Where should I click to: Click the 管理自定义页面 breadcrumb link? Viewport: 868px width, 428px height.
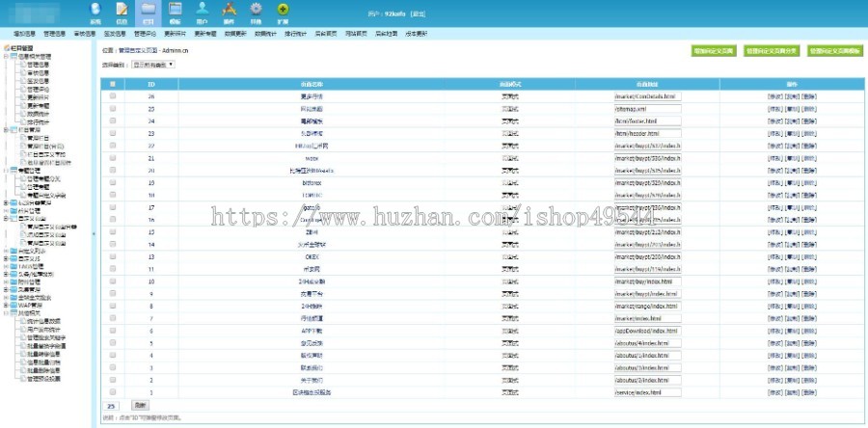pyautogui.click(x=138, y=50)
